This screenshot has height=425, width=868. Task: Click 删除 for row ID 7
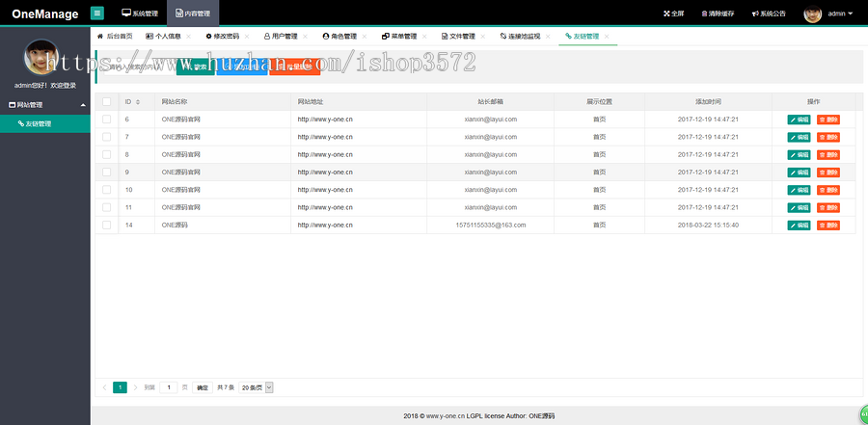[x=828, y=137]
